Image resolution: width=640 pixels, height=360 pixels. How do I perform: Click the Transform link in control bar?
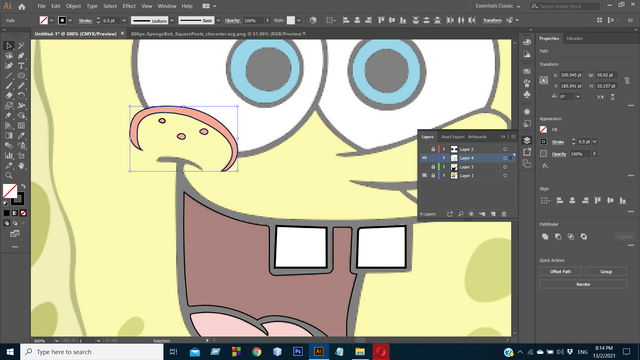pos(492,20)
